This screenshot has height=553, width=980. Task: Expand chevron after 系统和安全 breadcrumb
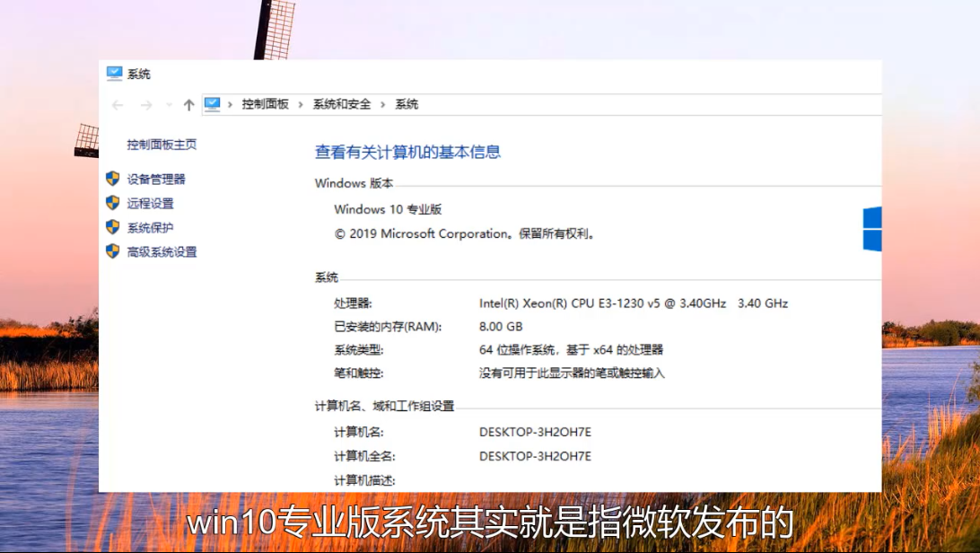point(383,104)
